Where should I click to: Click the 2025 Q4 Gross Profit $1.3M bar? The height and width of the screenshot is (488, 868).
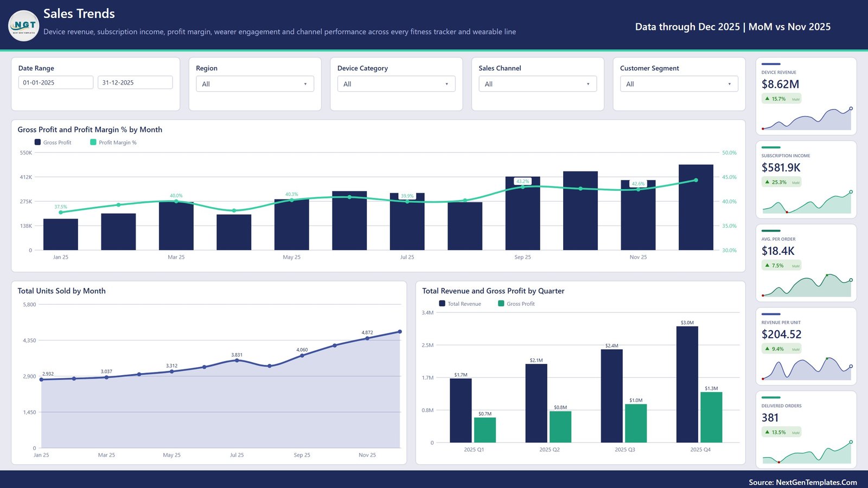point(711,417)
